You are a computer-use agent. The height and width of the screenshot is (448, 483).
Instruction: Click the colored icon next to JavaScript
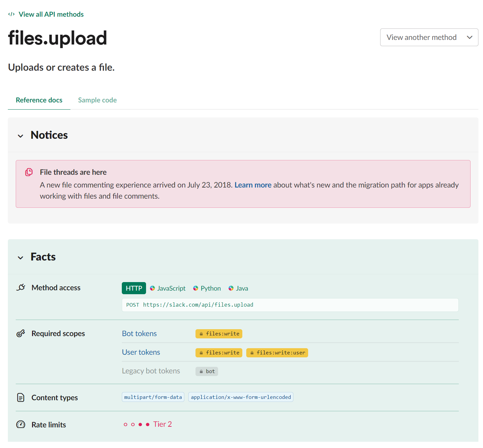(x=153, y=288)
